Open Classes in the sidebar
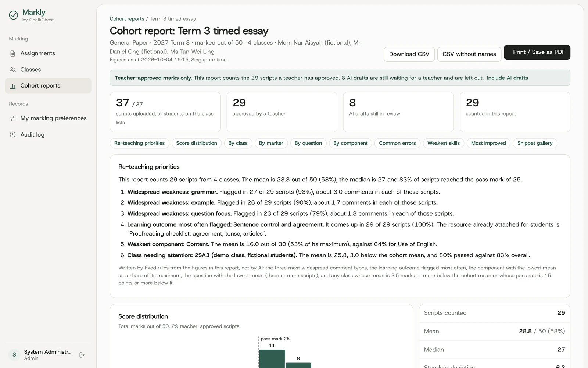 click(48, 70)
